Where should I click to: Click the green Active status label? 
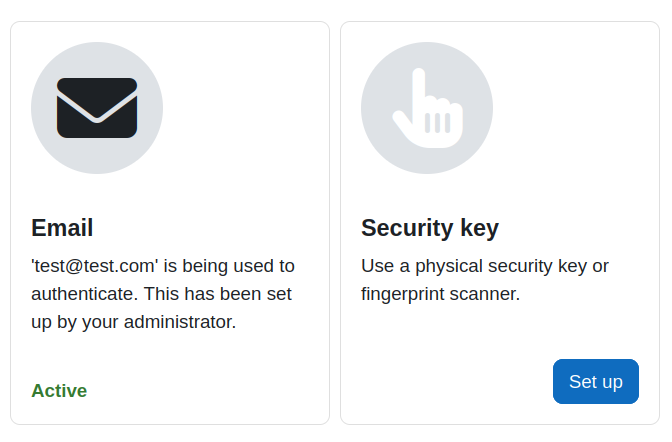[59, 391]
